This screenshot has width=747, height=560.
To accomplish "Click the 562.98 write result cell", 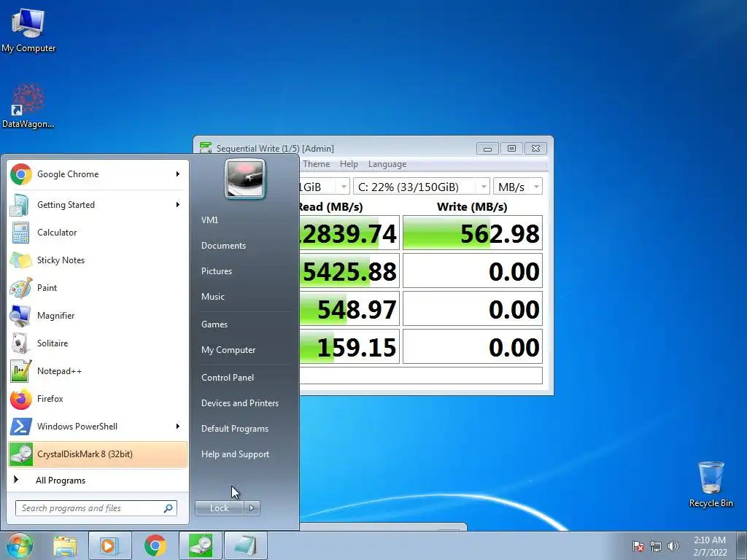I will pyautogui.click(x=473, y=233).
